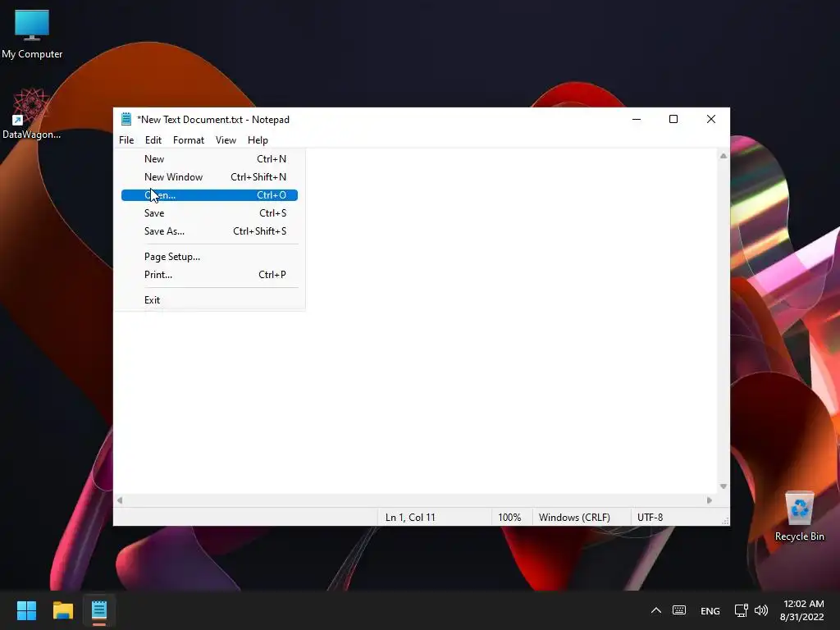Maximize the Notepad window
The image size is (840, 630).
(673, 120)
